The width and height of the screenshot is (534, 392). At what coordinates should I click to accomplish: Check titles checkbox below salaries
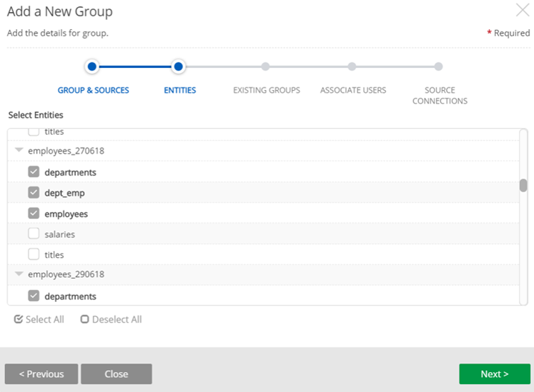click(x=33, y=254)
